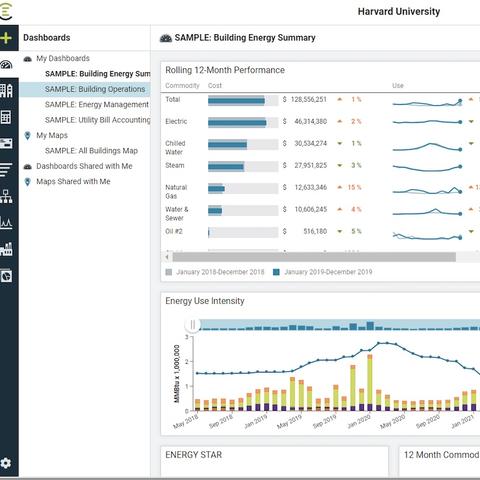Click the Dashboards panel heading
The height and width of the screenshot is (480, 480).
[47, 38]
